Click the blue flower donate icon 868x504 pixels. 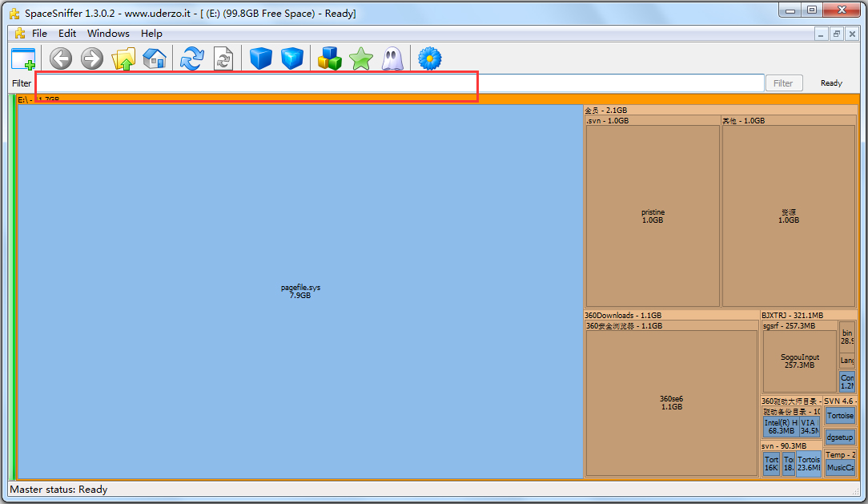429,58
